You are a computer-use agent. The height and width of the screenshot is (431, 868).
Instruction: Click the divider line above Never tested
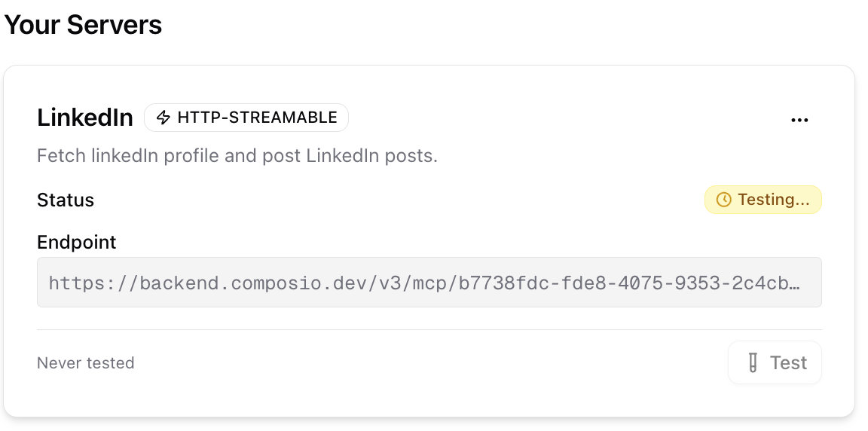click(x=429, y=329)
